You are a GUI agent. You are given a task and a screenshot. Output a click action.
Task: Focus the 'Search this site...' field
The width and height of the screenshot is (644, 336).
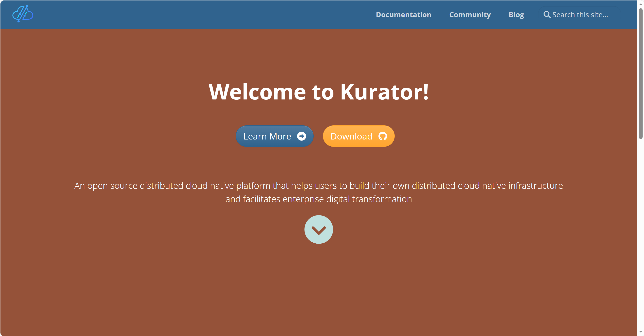[580, 15]
